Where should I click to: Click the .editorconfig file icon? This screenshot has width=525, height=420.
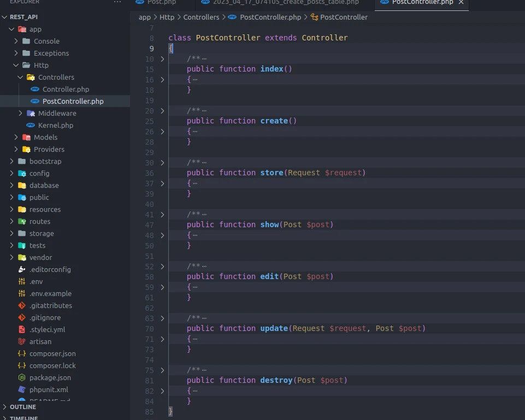pos(22,269)
